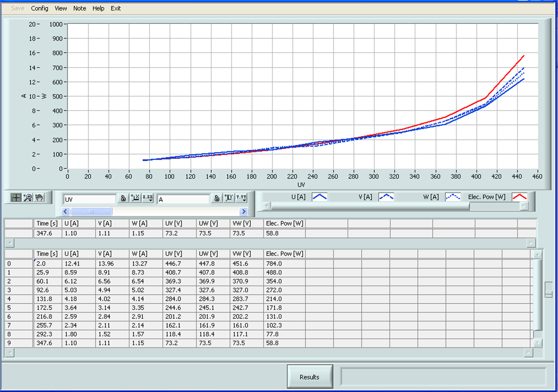The width and height of the screenshot is (558, 392).
Task: Select the crosshair cursor tool
Action: point(16,198)
